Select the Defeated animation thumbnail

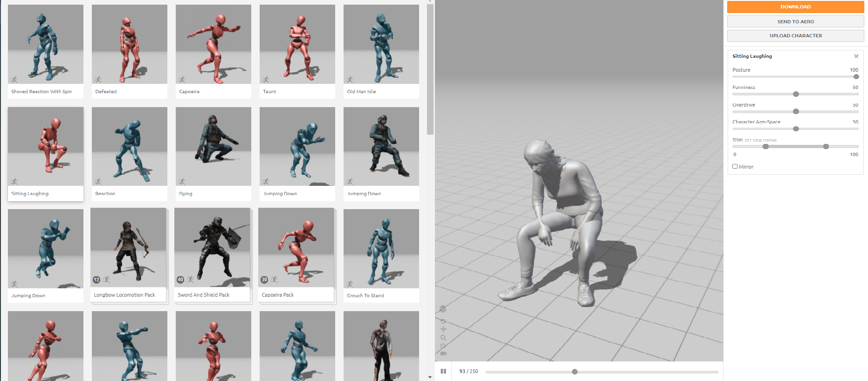click(x=130, y=44)
